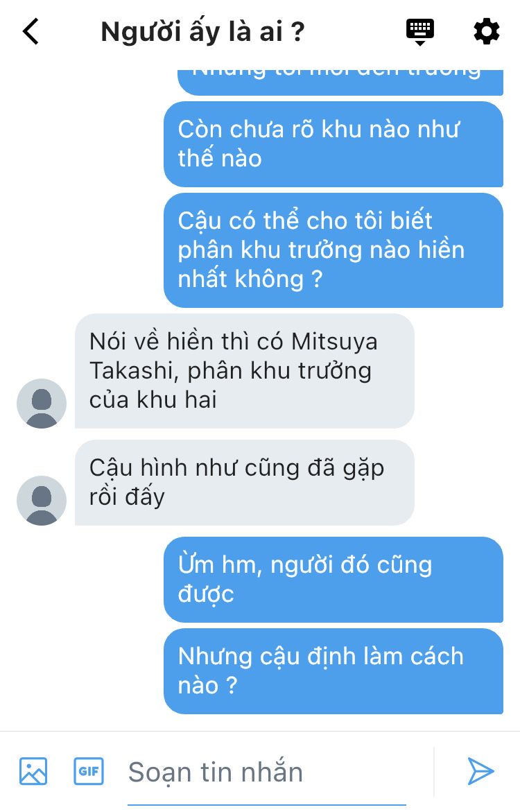Send message with the paper plane icon
Image resolution: width=520 pixels, height=812 pixels.
click(x=480, y=771)
